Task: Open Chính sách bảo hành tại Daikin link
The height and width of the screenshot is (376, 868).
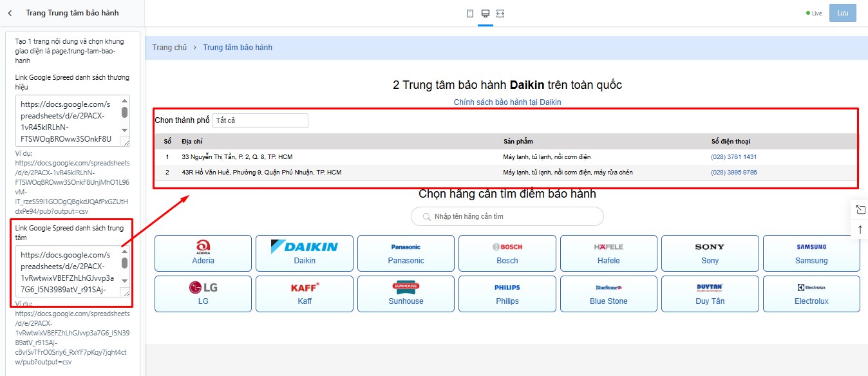Action: pos(507,102)
